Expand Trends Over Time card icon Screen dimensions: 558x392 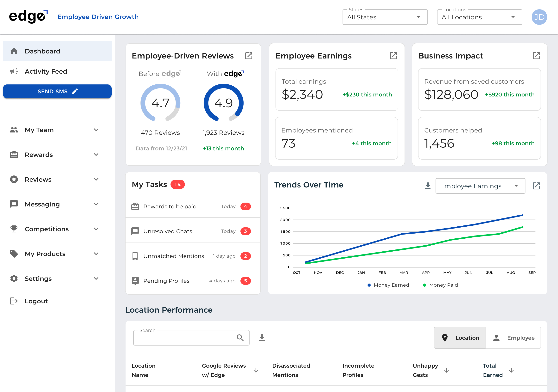(x=536, y=186)
